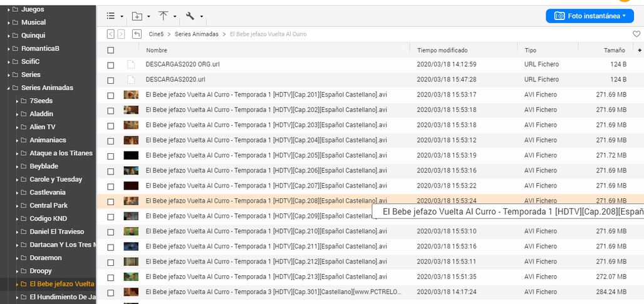
Task: Sort by Tiempo modificado column header
Action: pyautogui.click(x=442, y=50)
